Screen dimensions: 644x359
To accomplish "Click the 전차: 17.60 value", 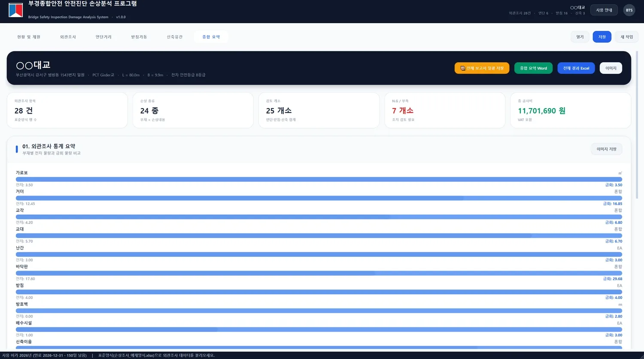I will (25, 279).
